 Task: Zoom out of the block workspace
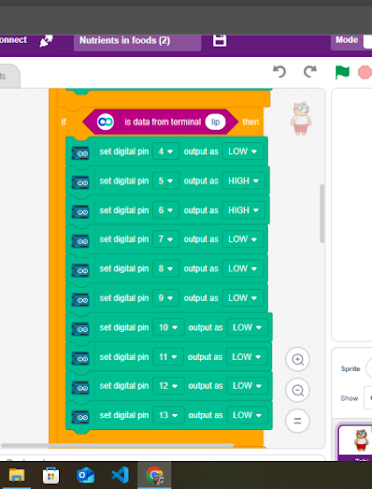tap(298, 390)
